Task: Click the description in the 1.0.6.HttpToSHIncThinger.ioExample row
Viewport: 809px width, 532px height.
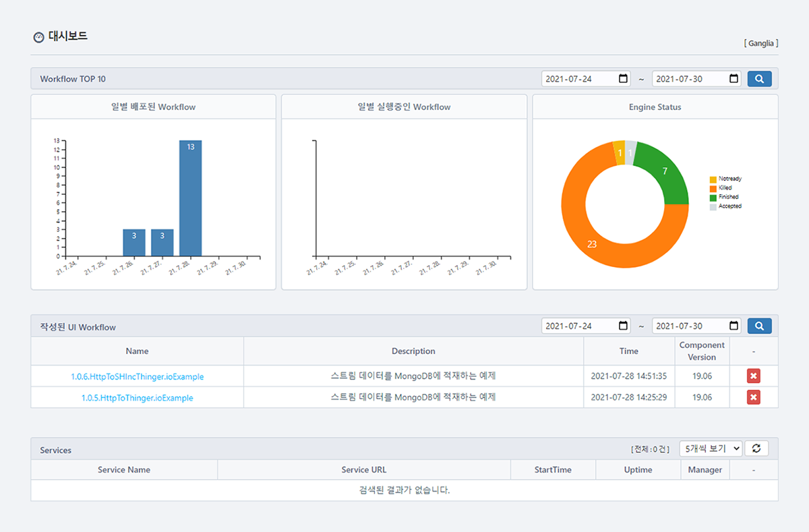Action: (x=413, y=376)
